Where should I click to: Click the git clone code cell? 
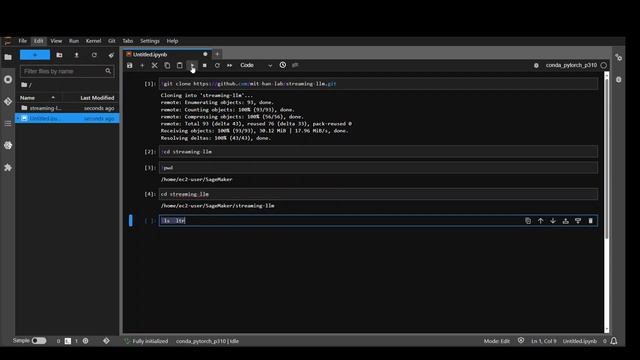(378, 84)
